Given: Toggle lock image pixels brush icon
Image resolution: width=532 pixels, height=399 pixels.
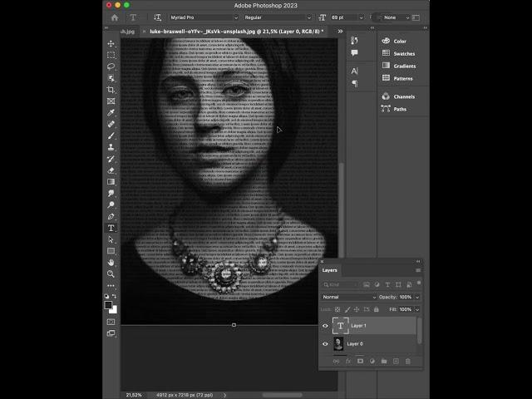Looking at the screenshot, I should (x=347, y=309).
